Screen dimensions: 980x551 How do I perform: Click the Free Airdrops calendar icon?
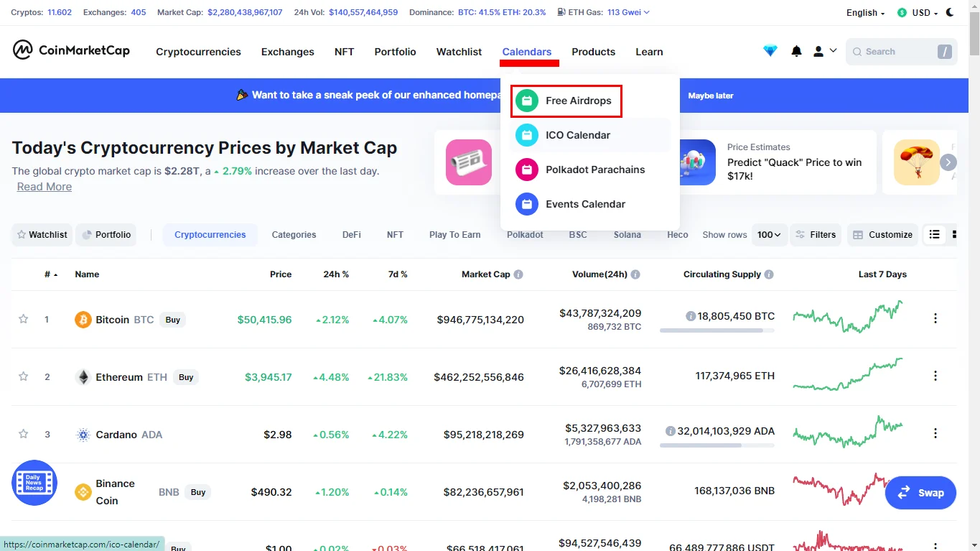[x=527, y=101]
